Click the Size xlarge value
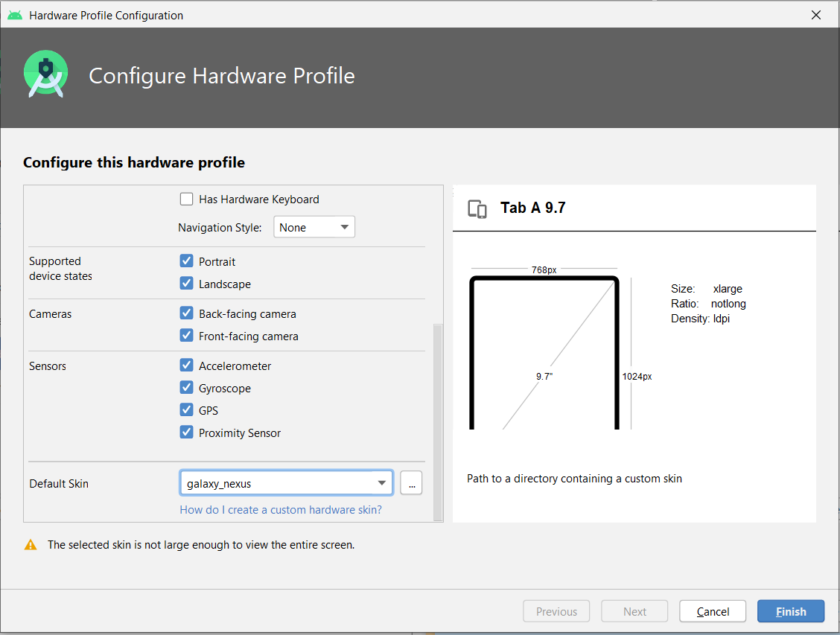This screenshot has width=840, height=635. [x=728, y=289]
